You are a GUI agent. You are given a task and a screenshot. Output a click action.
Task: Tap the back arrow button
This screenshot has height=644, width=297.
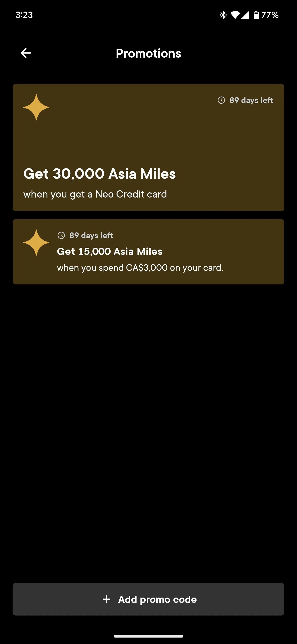pyautogui.click(x=26, y=53)
